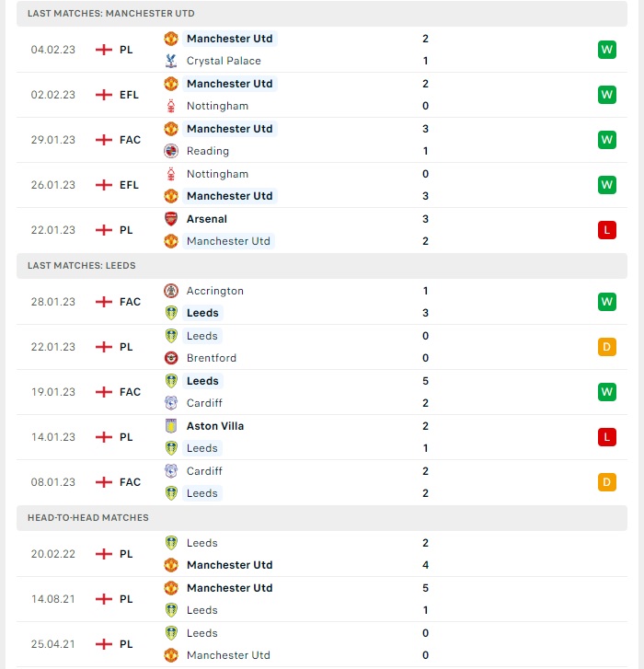The image size is (644, 669).
Task: Click the red L badge for Aston Villa match
Action: click(607, 437)
